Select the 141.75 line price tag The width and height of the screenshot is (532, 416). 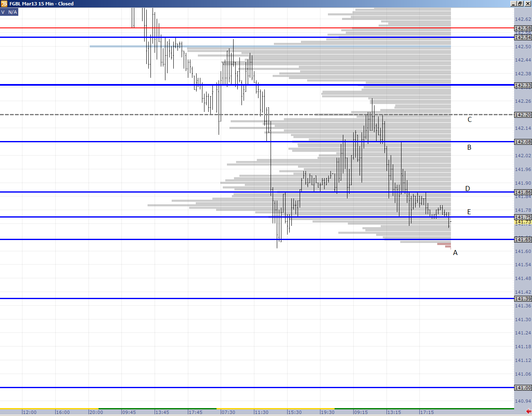[523, 217]
